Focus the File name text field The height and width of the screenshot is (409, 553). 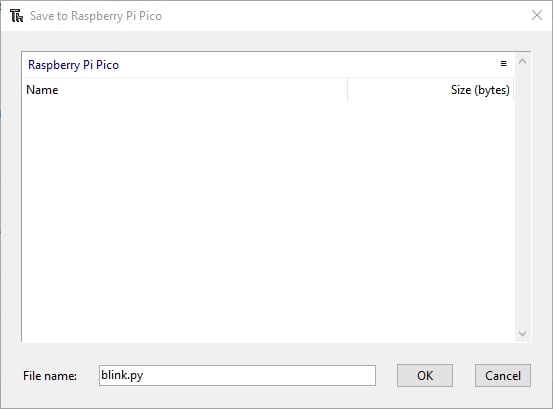tap(237, 376)
